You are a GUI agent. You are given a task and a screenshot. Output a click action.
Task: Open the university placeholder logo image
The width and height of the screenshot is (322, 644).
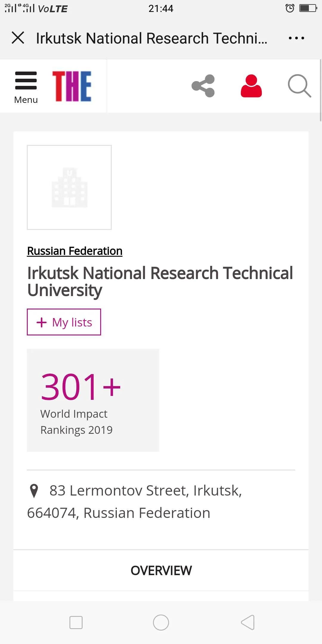tap(69, 187)
